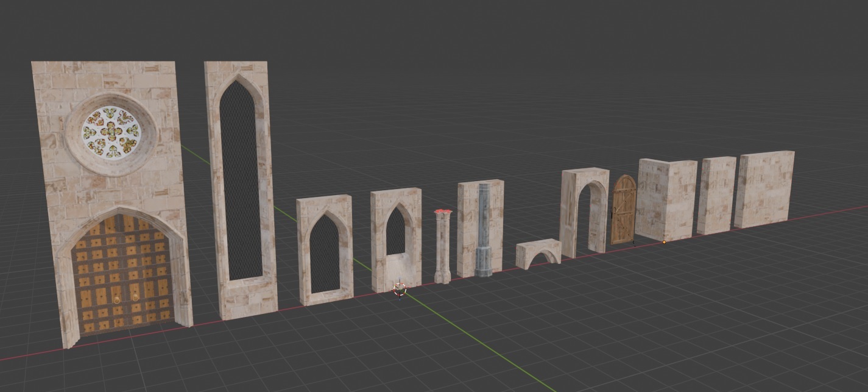Select the wide plain wall at far right

coord(764,189)
